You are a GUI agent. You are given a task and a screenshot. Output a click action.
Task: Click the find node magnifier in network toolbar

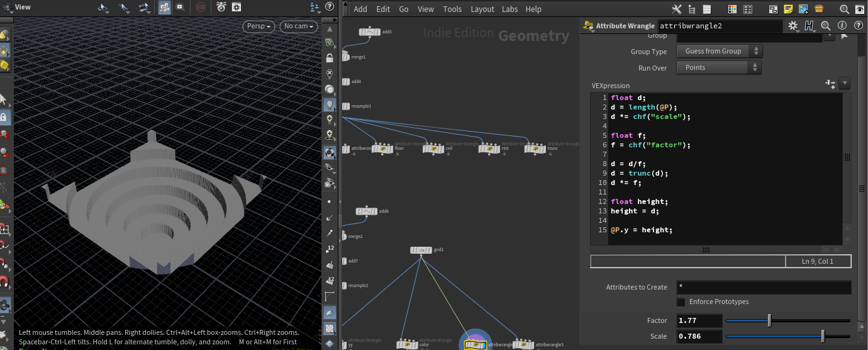point(844,9)
